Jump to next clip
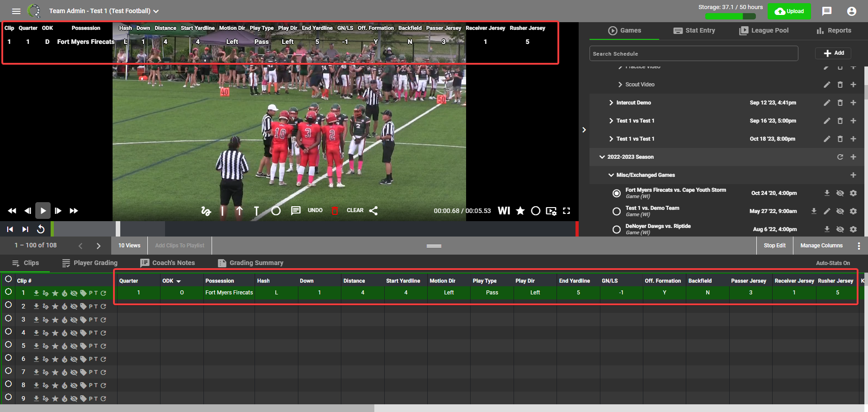Viewport: 868px width, 412px height. (25, 229)
